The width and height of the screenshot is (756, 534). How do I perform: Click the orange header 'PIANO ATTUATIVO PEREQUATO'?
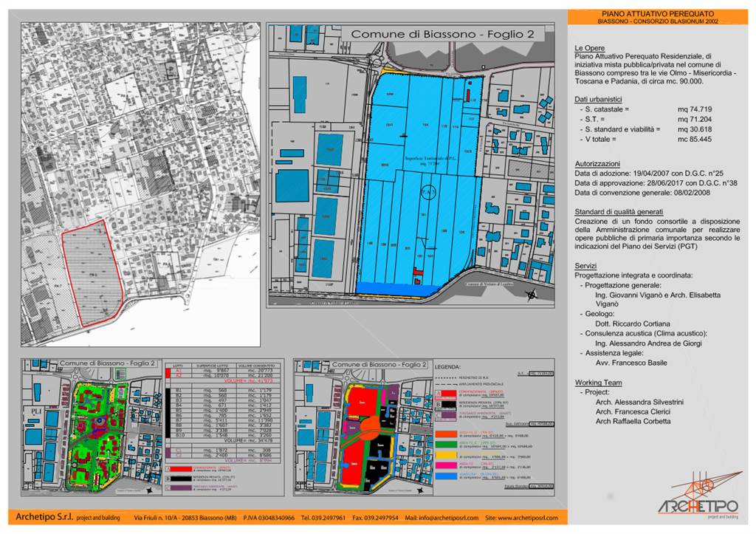coord(658,14)
